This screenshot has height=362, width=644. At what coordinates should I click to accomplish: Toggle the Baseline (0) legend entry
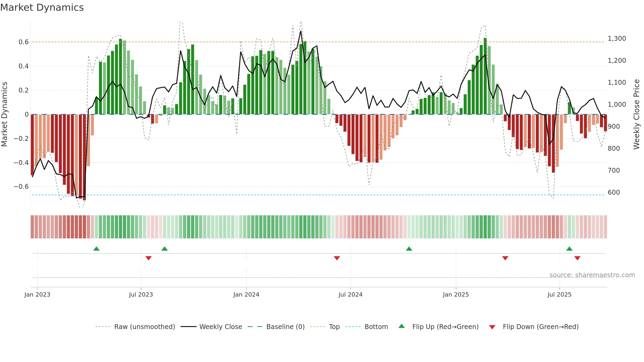(276, 327)
